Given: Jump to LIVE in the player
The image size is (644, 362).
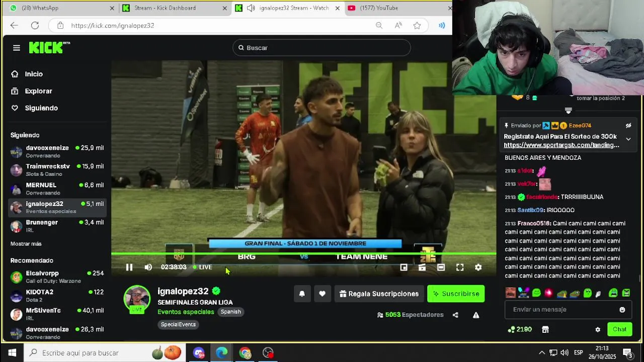Looking at the screenshot, I should [x=203, y=267].
